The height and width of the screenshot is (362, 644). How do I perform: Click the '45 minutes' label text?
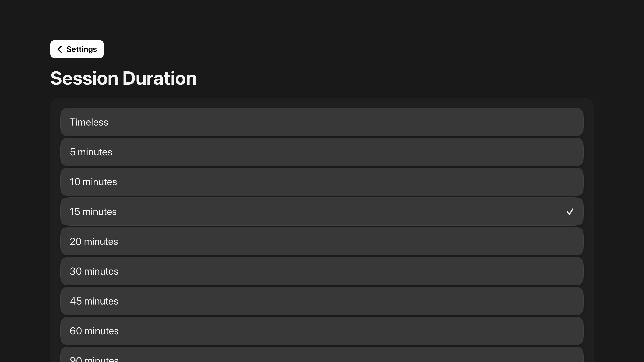94,301
